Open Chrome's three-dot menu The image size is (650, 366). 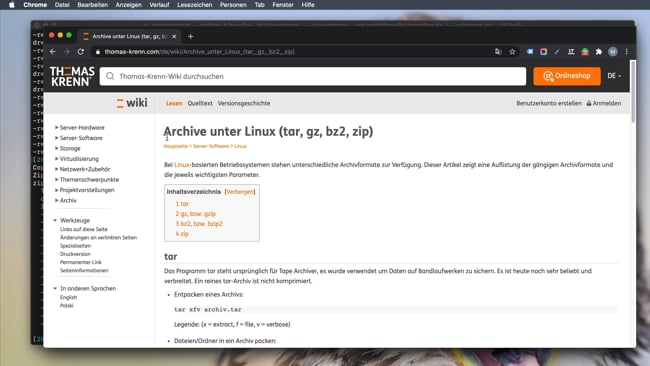(626, 52)
